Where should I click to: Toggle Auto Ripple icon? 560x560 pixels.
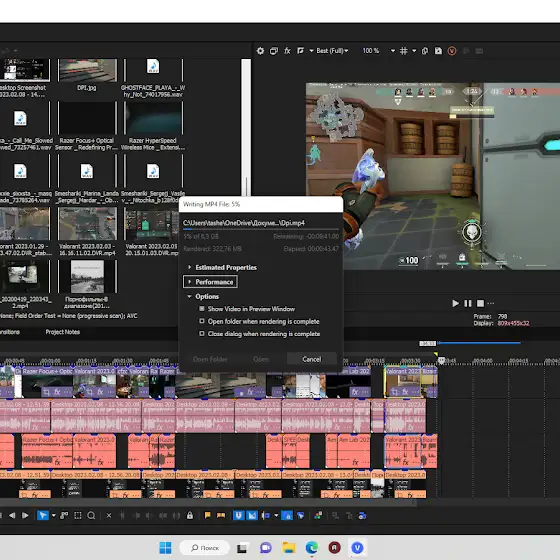tap(266, 515)
